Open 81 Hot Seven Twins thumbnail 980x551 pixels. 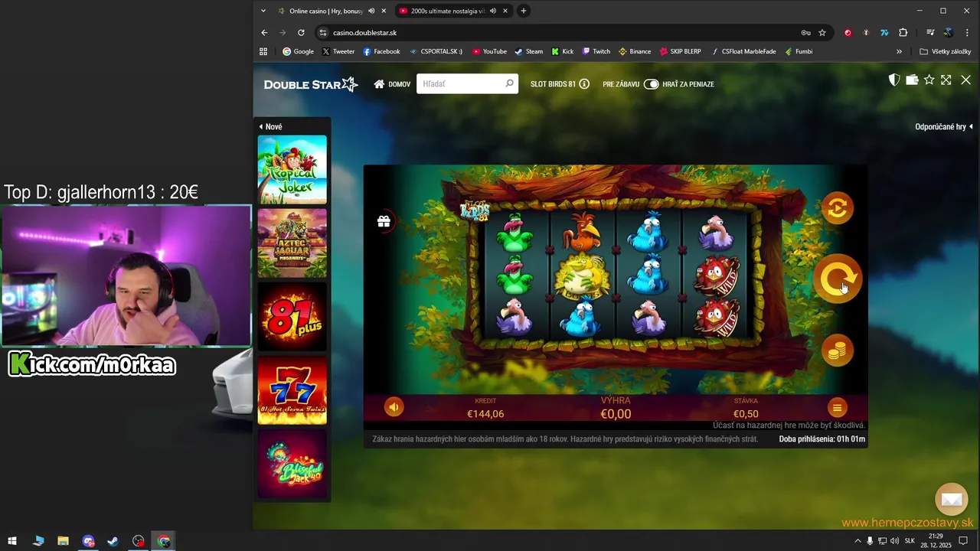tap(292, 390)
